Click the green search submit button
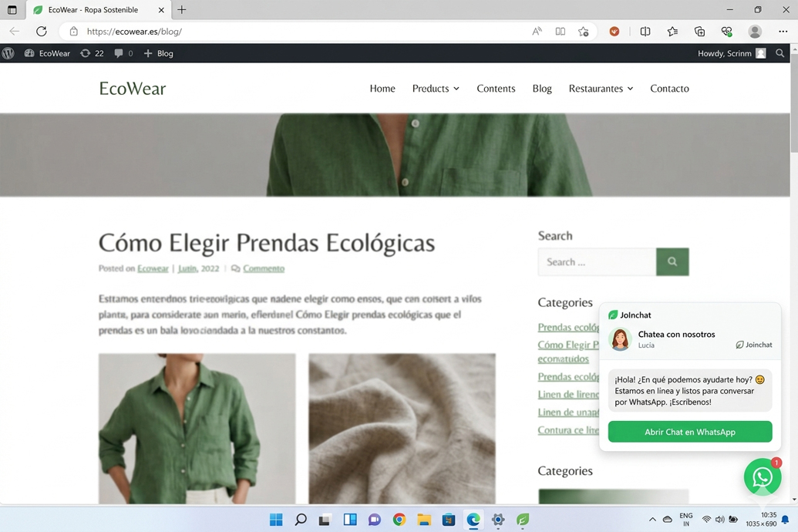Viewport: 798px width, 532px height. point(672,261)
